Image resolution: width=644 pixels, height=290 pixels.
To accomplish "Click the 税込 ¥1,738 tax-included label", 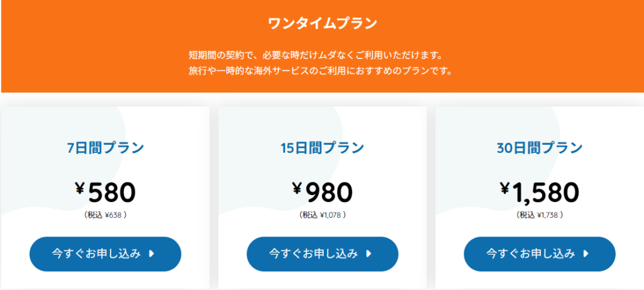I will coord(540,215).
